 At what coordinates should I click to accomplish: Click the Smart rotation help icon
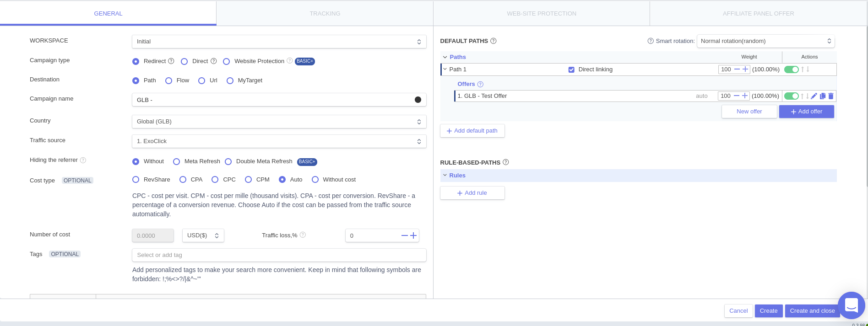(x=651, y=41)
